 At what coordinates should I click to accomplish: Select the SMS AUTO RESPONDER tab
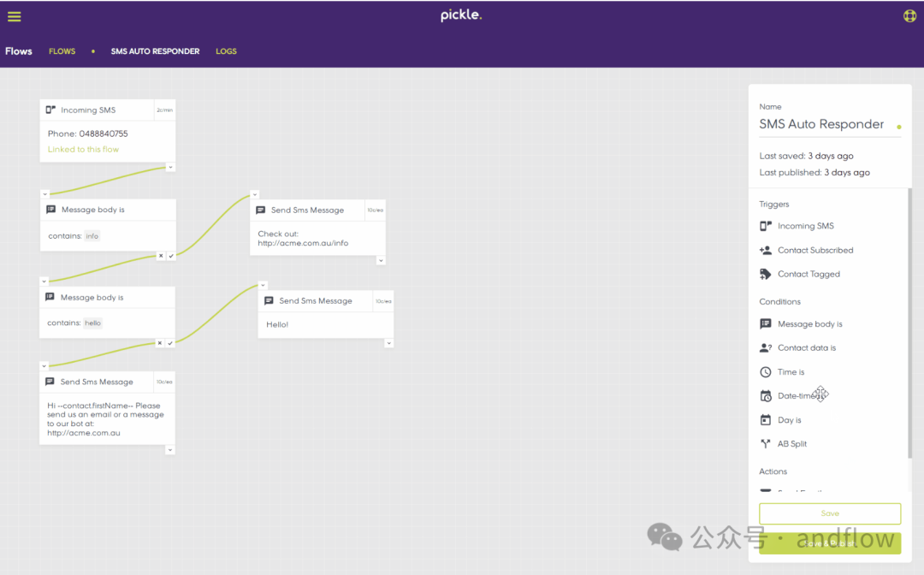(155, 51)
